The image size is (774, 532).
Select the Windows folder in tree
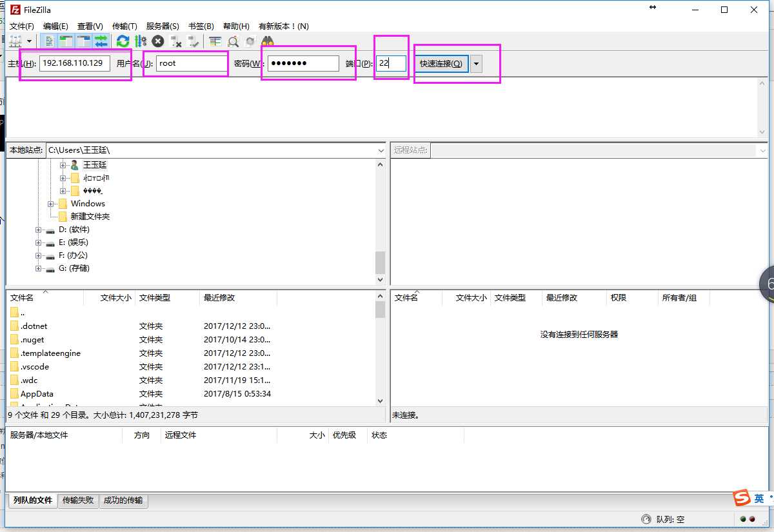tap(88, 204)
